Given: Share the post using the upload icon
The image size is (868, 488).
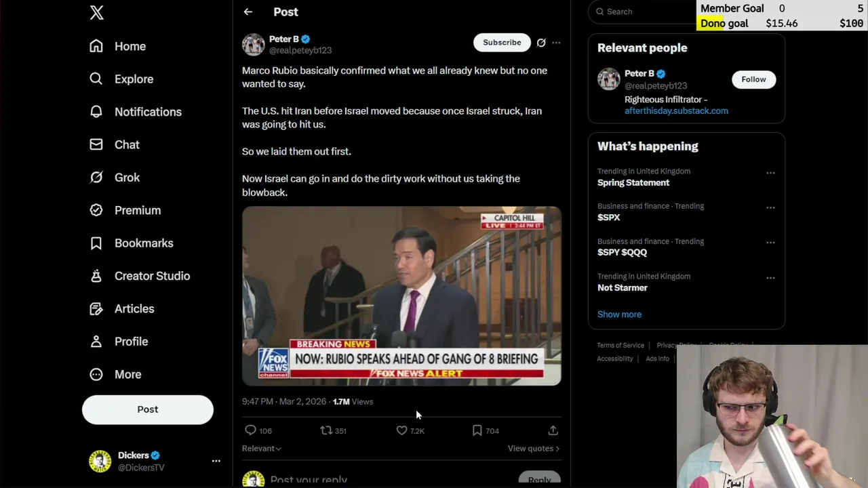Looking at the screenshot, I should point(553,430).
